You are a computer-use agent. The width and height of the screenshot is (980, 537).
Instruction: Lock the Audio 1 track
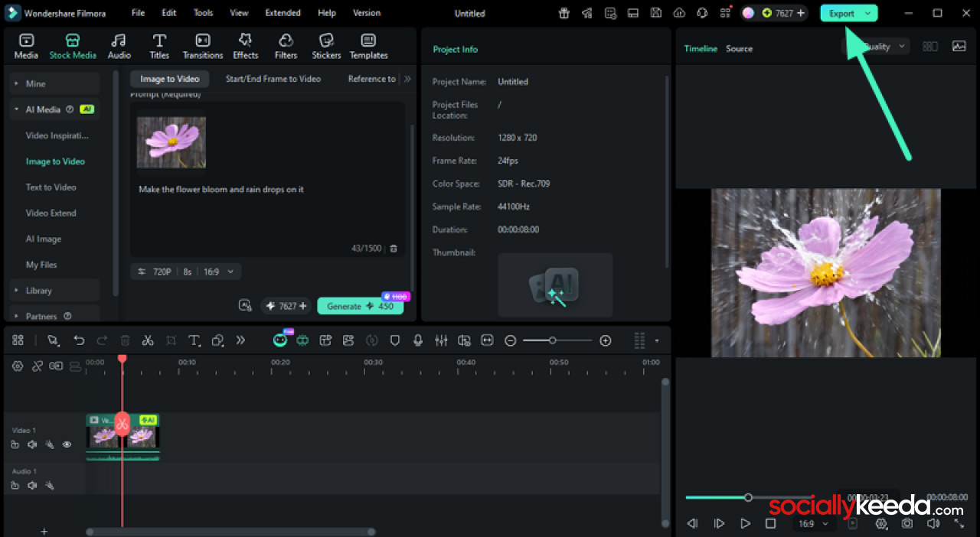15,485
